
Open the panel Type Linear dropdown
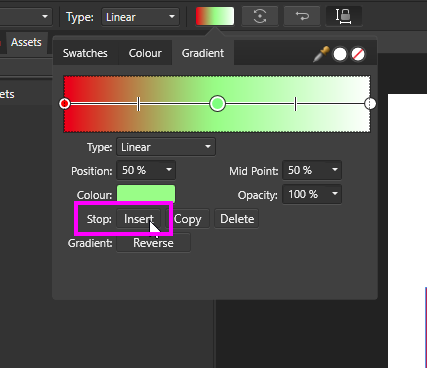pos(166,147)
